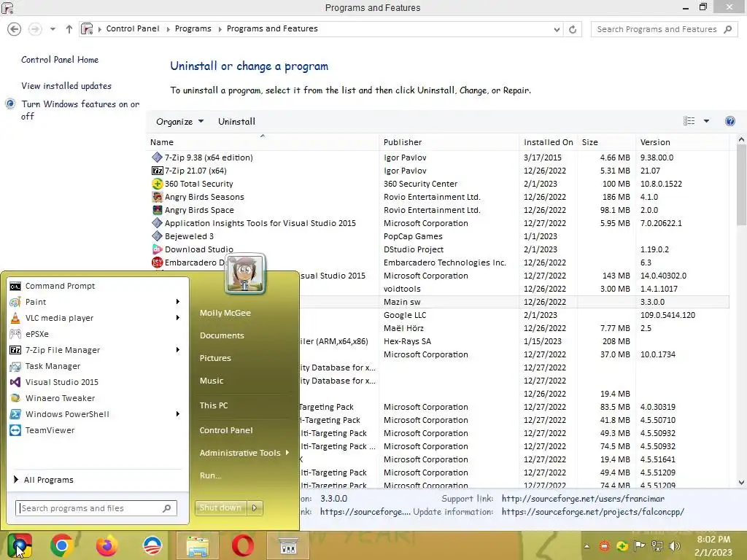Click Search programs and files box
This screenshot has width=747, height=560.
pos(96,508)
